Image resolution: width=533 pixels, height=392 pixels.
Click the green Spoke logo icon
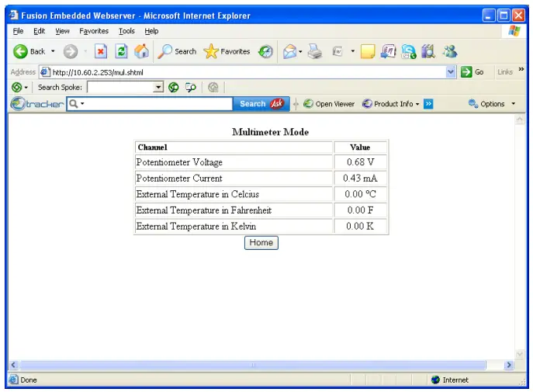(16, 88)
